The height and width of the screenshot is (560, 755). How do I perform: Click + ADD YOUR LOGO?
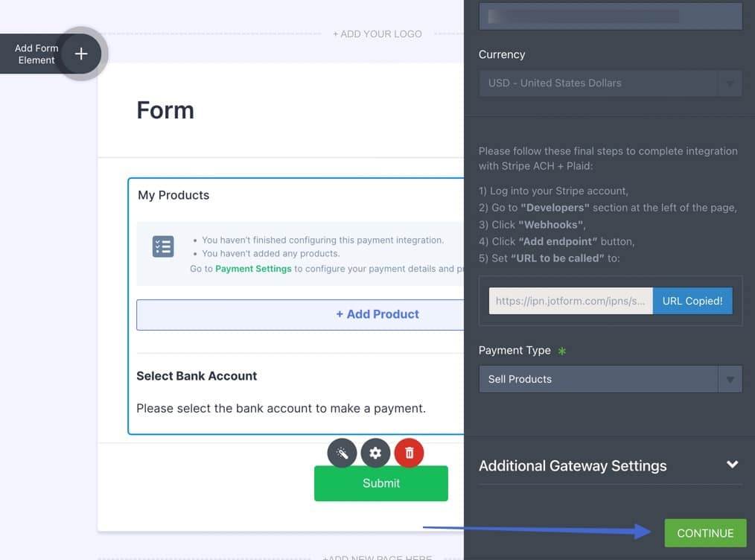(377, 34)
